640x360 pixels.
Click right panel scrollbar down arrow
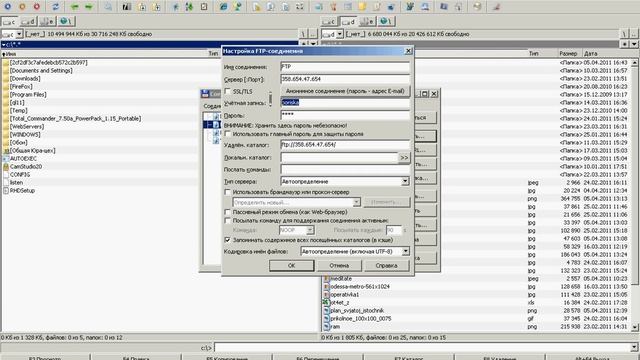pos(634,327)
